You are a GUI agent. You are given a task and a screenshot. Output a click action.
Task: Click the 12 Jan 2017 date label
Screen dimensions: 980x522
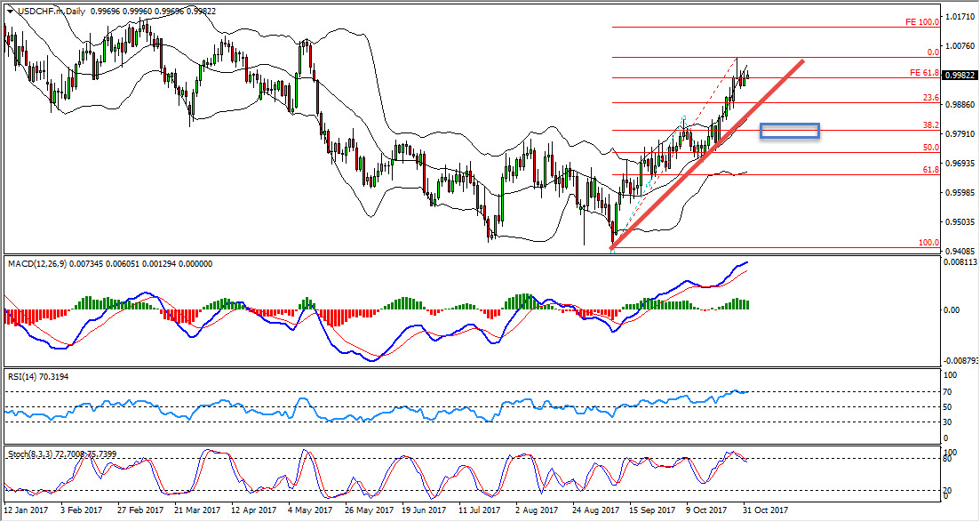click(28, 510)
